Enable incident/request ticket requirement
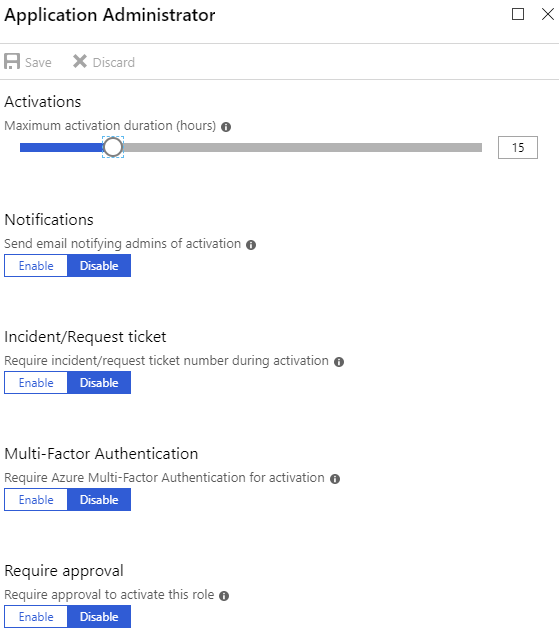Screen dimensions: 559x634 click(36, 383)
